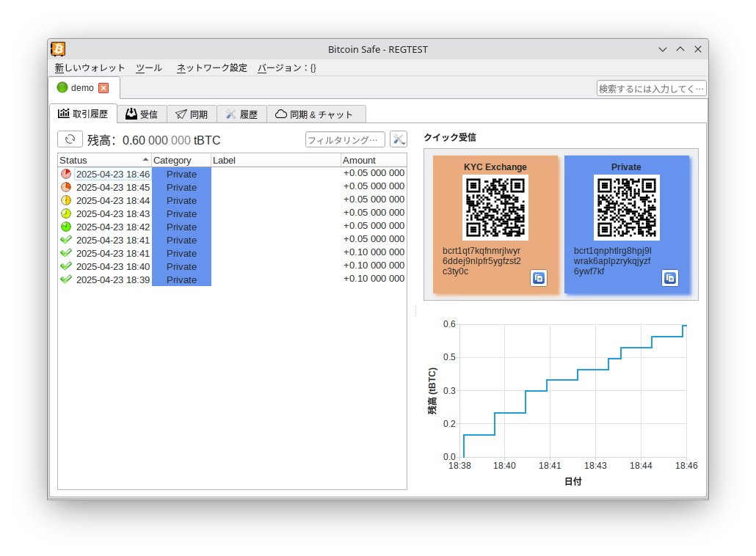Select the 2025-04-23 18:39 transaction date
The width and height of the screenshot is (756, 556).
click(113, 280)
